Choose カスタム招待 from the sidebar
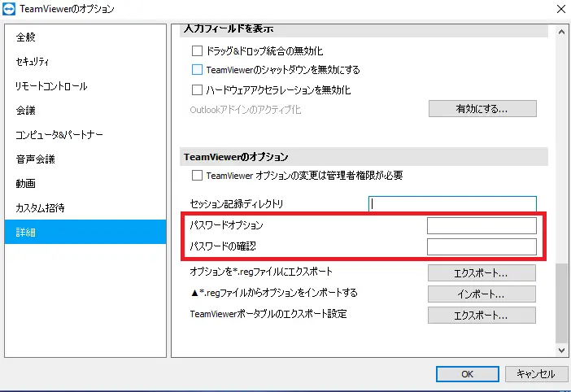Screen dimensions: 571x392 [85, 208]
